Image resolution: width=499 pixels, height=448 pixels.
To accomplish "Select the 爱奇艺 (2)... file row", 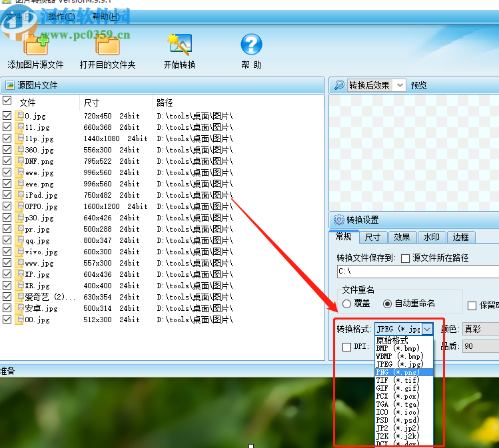I will [x=163, y=297].
